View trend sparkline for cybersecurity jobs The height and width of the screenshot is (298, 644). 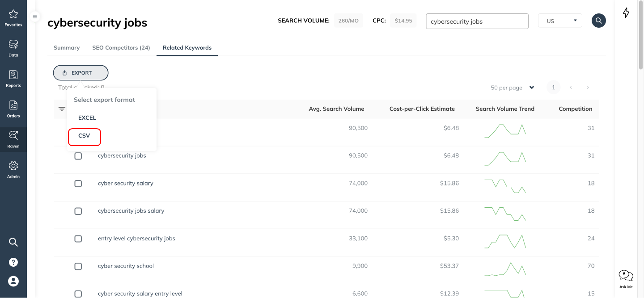coord(505,159)
